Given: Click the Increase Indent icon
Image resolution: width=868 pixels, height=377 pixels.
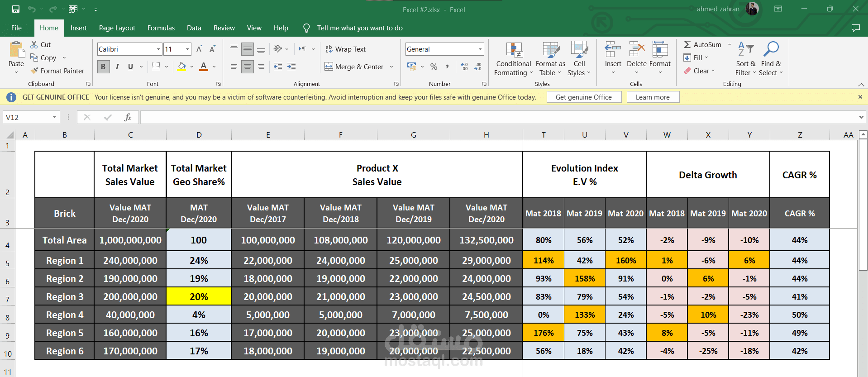Looking at the screenshot, I should click(291, 67).
